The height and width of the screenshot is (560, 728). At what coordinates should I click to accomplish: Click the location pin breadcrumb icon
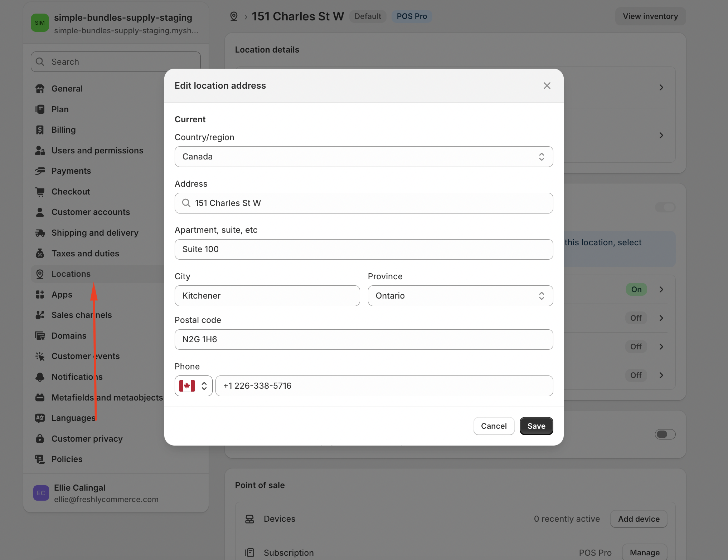pyautogui.click(x=234, y=16)
